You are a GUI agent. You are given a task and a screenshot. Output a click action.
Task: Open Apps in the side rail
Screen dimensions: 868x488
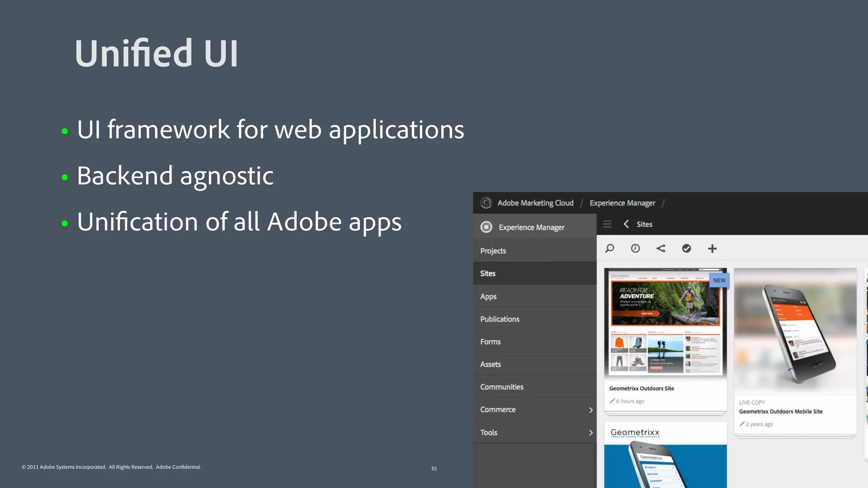point(535,296)
